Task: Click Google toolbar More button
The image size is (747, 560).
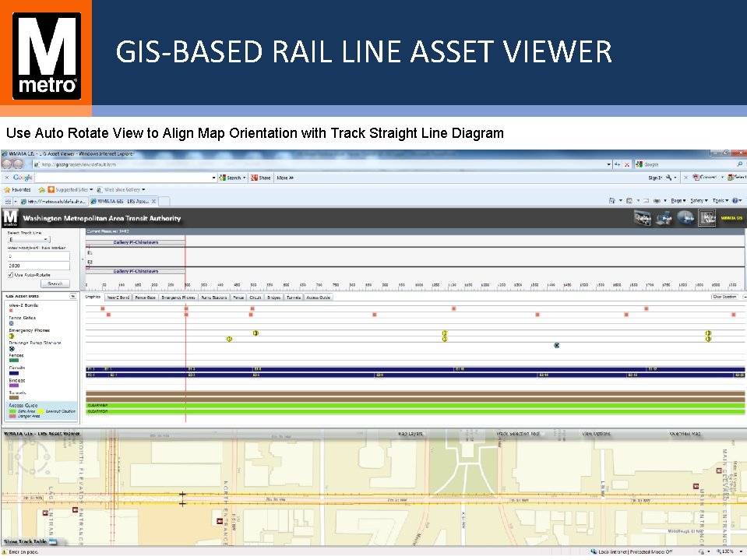Action: [285, 178]
